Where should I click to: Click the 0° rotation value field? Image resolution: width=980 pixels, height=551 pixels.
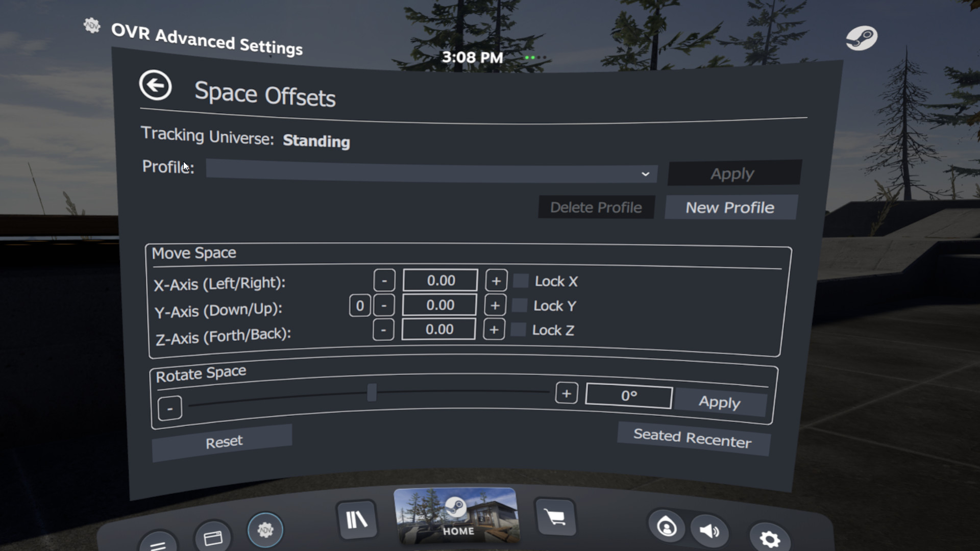tap(628, 396)
